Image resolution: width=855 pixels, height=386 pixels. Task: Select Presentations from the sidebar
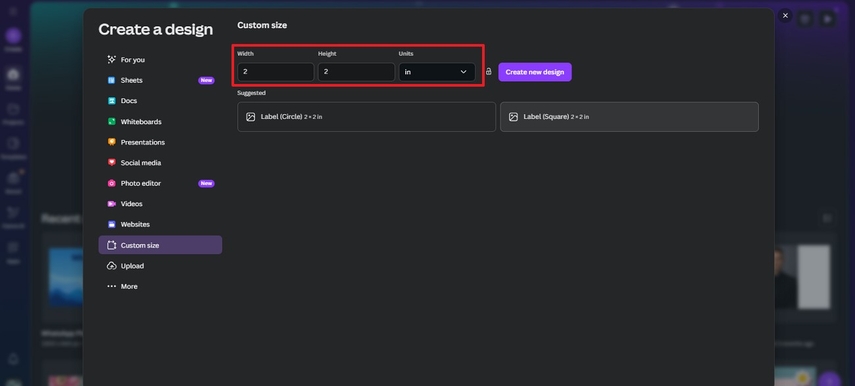160,142
